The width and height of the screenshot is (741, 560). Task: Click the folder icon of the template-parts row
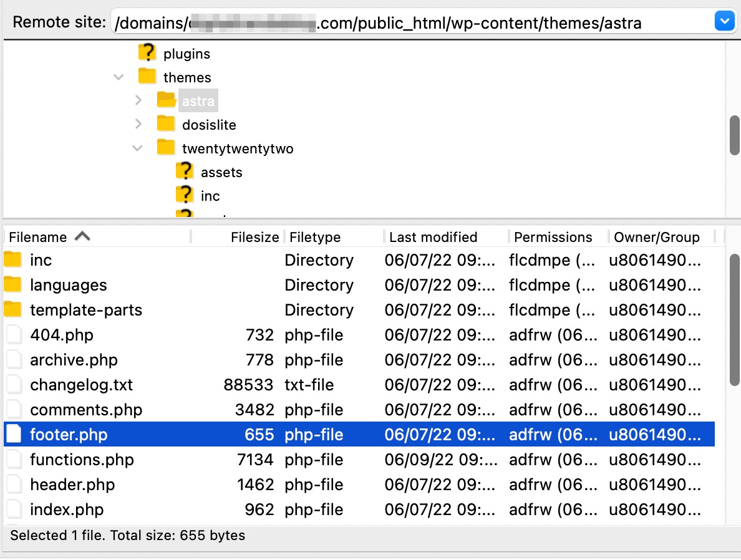(12, 309)
